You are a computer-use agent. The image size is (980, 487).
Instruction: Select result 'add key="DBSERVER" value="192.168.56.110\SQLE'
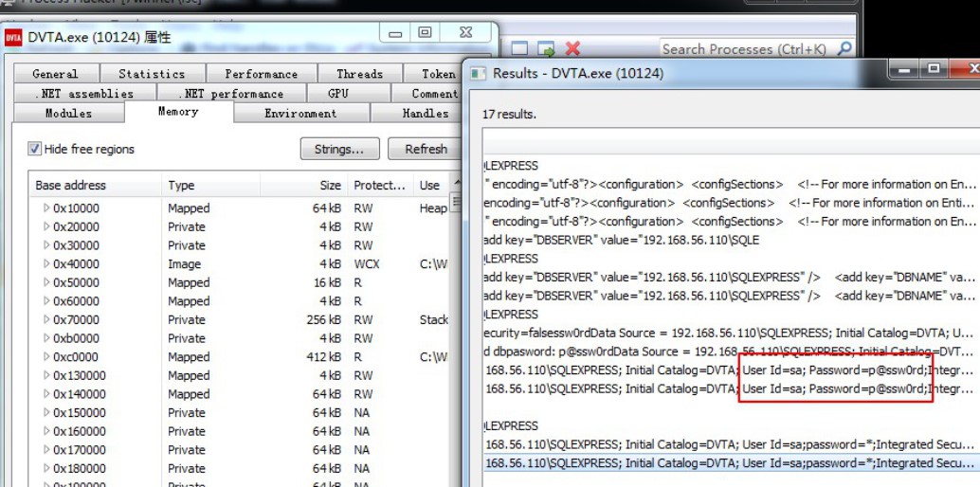coord(730,240)
